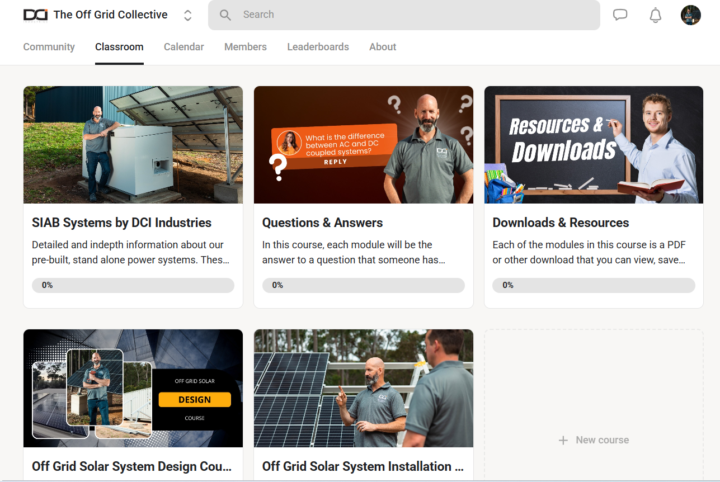Click the SIAB Systems by DCI Industries title
Viewport: 720px width, 482px height.
click(122, 223)
